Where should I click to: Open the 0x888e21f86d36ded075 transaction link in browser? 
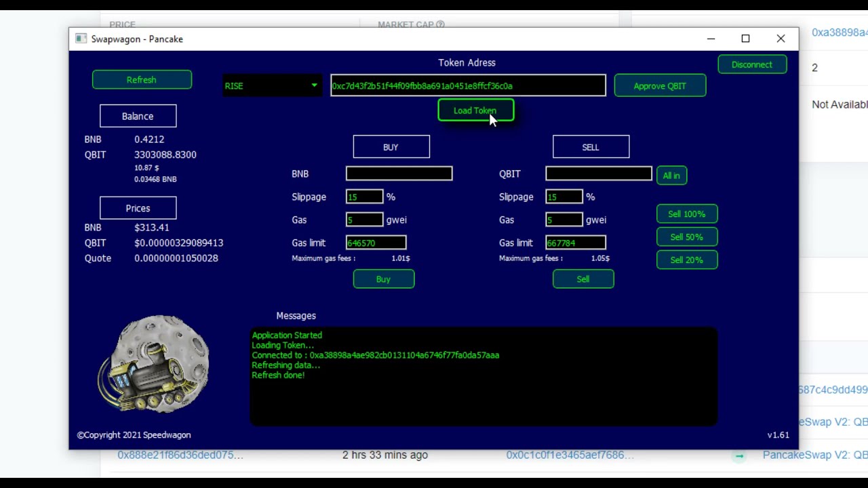[180, 455]
